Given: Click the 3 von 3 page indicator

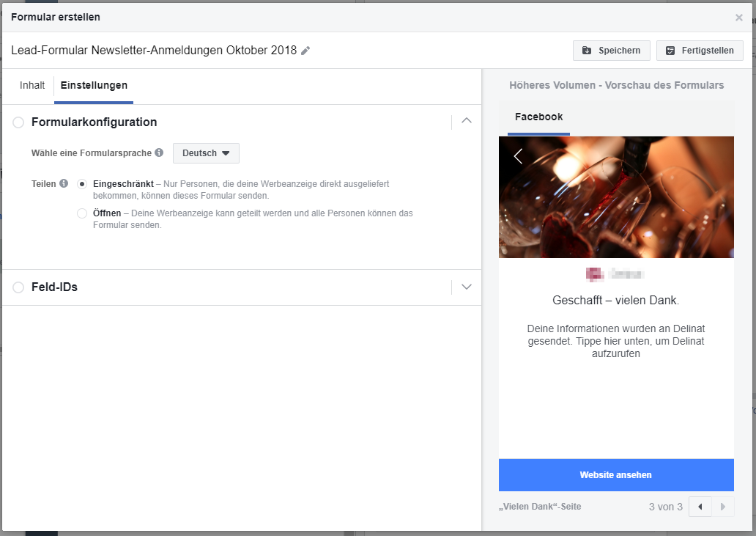Looking at the screenshot, I should [x=665, y=507].
